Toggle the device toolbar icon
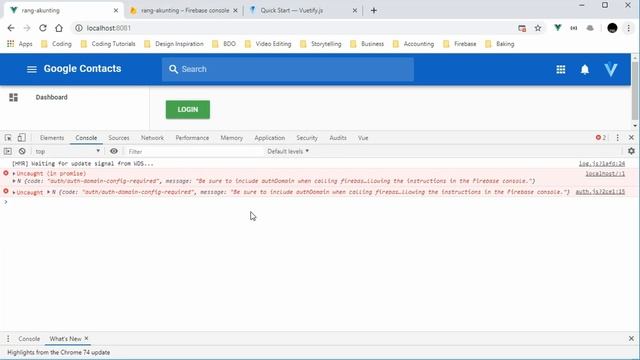 22,138
